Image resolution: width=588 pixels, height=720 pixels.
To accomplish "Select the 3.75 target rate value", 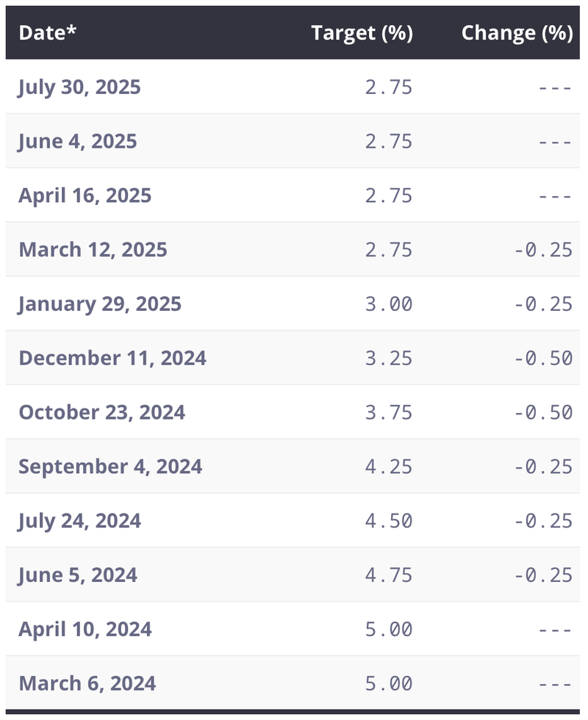I will [389, 412].
